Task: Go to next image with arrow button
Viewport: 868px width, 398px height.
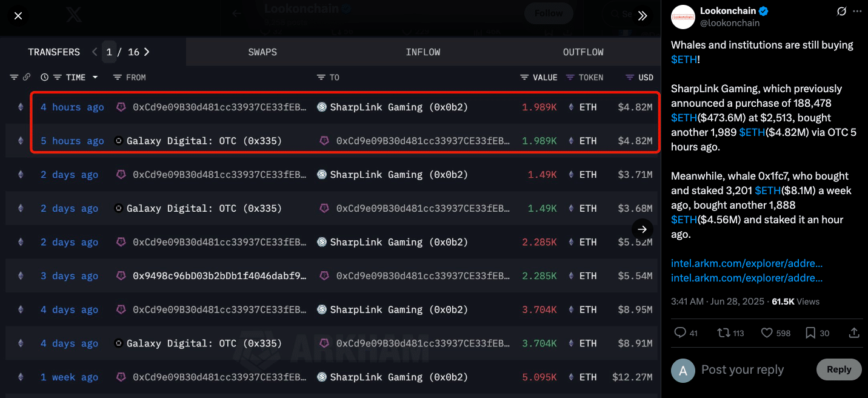Action: [x=643, y=229]
